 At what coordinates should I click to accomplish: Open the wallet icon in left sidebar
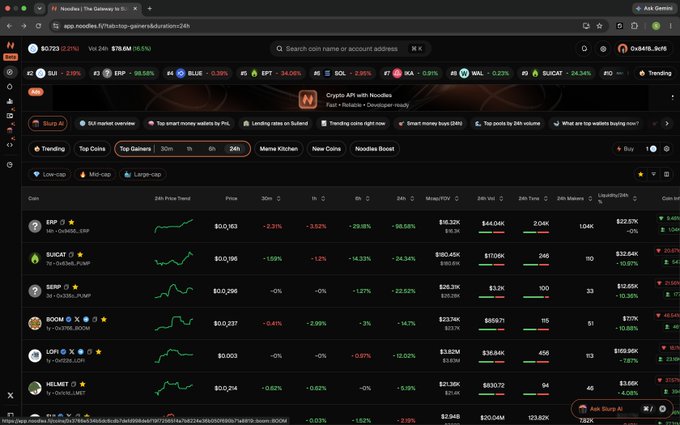point(10,116)
